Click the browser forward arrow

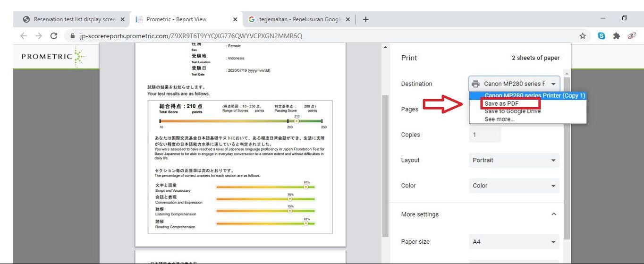click(x=39, y=36)
